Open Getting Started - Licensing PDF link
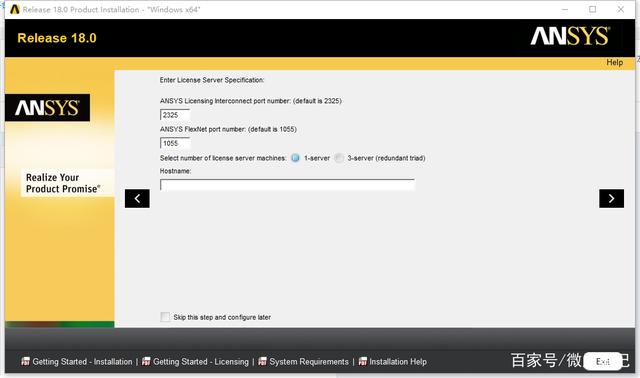The image size is (640, 378). (x=200, y=362)
